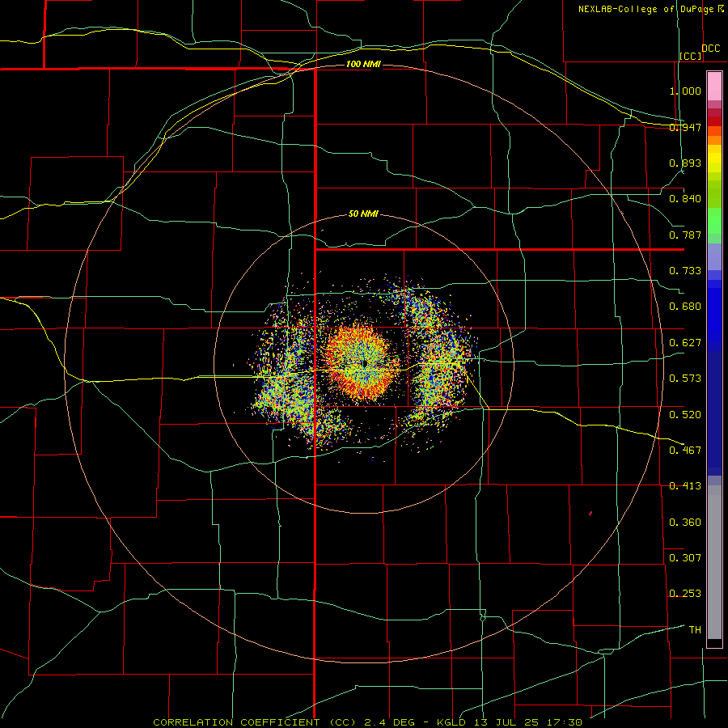Image resolution: width=728 pixels, height=728 pixels.
Task: Click the 0.840 scale value
Action: 685,199
